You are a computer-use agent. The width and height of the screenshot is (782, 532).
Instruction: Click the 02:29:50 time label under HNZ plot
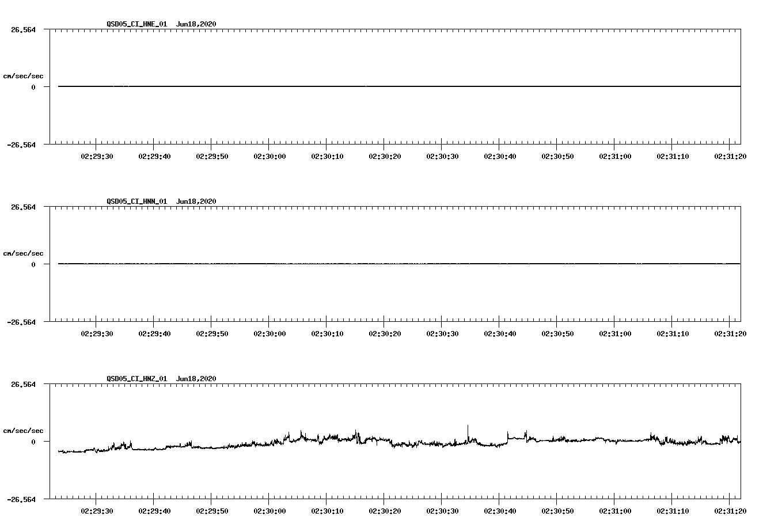(212, 511)
